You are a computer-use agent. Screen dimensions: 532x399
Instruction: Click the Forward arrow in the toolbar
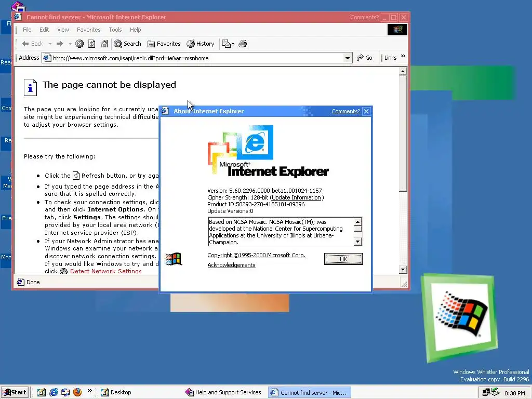pyautogui.click(x=60, y=44)
